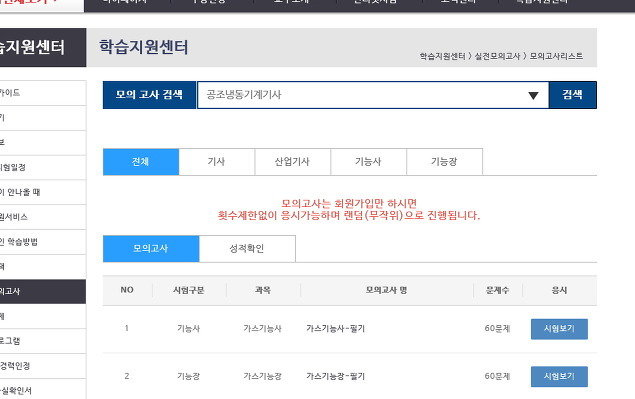Screen dimensions: 635x399
Task: Click the 모의고사리스트 breadcrumb item
Action: [x=556, y=56]
